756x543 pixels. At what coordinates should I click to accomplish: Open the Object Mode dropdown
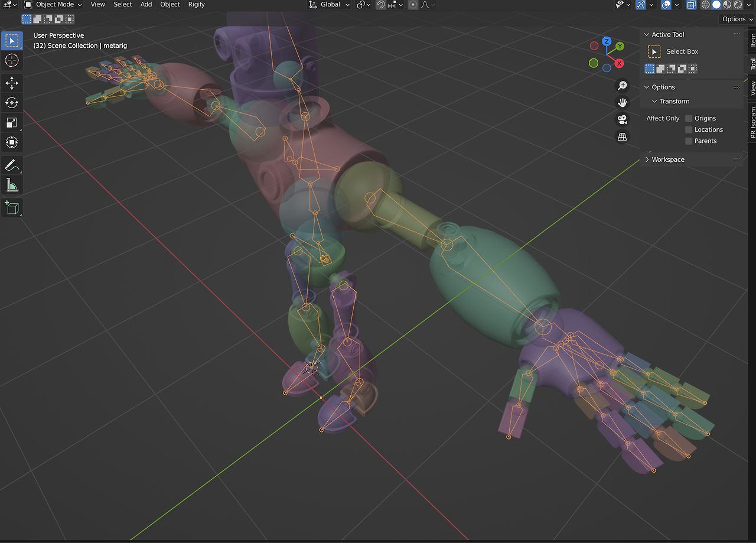point(53,5)
